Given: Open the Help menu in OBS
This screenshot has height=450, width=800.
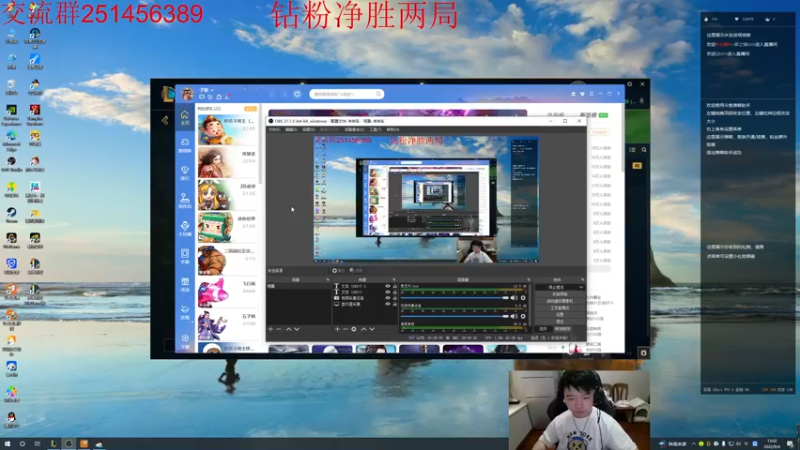Looking at the screenshot, I should (392, 130).
